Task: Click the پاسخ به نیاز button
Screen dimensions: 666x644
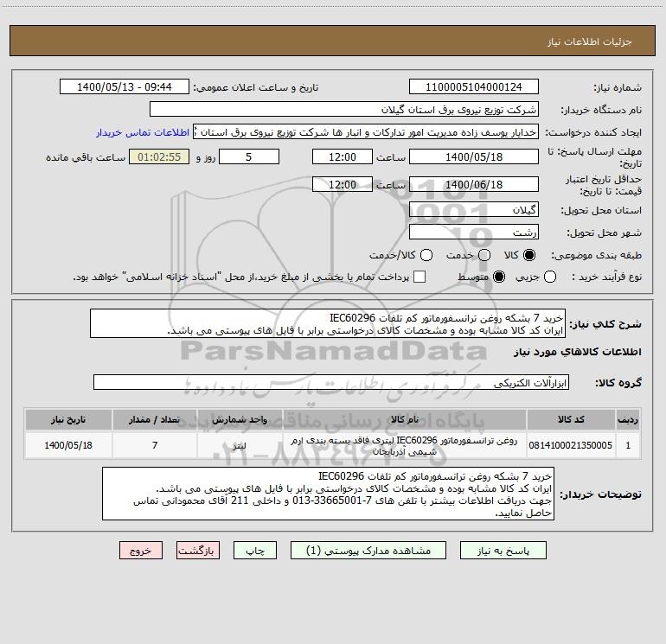Action: [x=503, y=551]
